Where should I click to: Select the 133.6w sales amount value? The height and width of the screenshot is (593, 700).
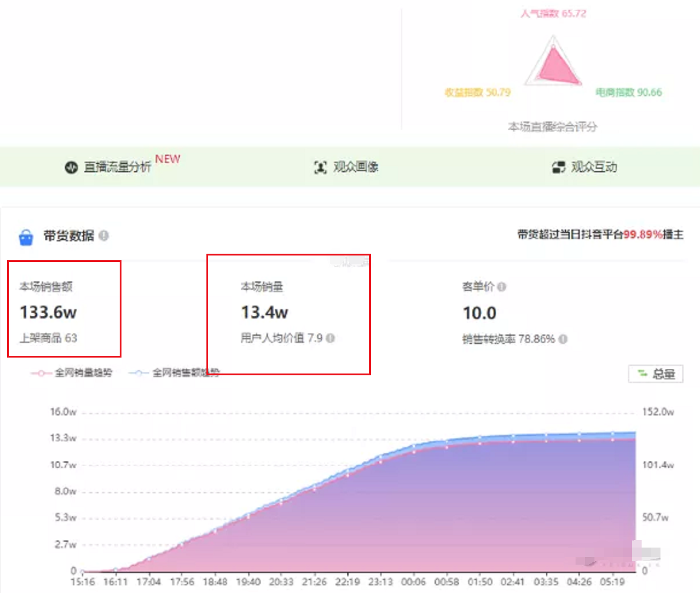(48, 312)
